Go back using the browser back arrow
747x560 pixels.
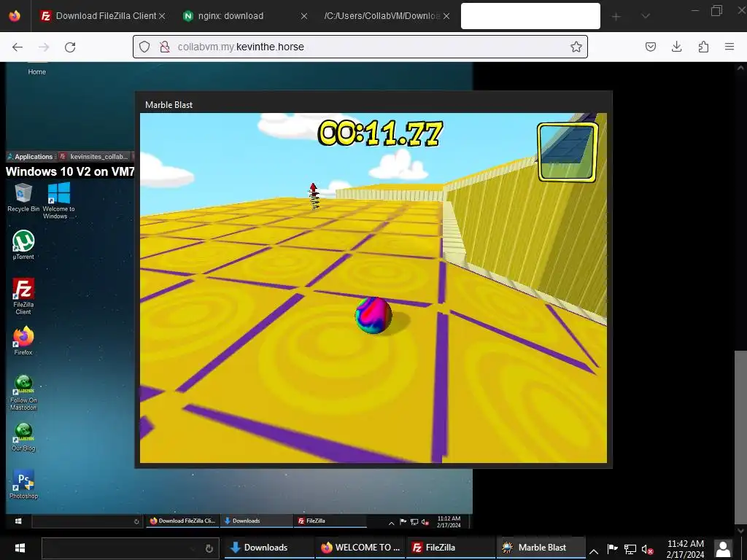pyautogui.click(x=18, y=47)
